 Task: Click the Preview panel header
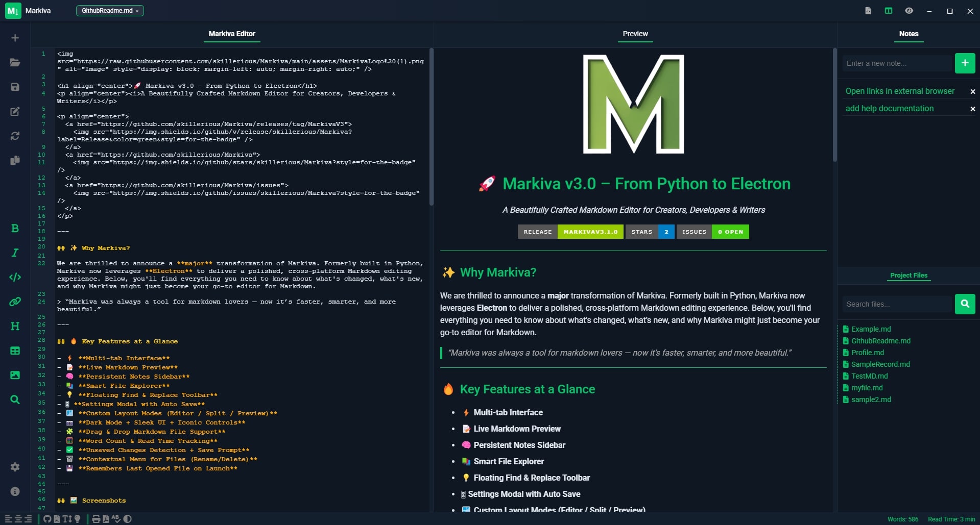tap(635, 34)
